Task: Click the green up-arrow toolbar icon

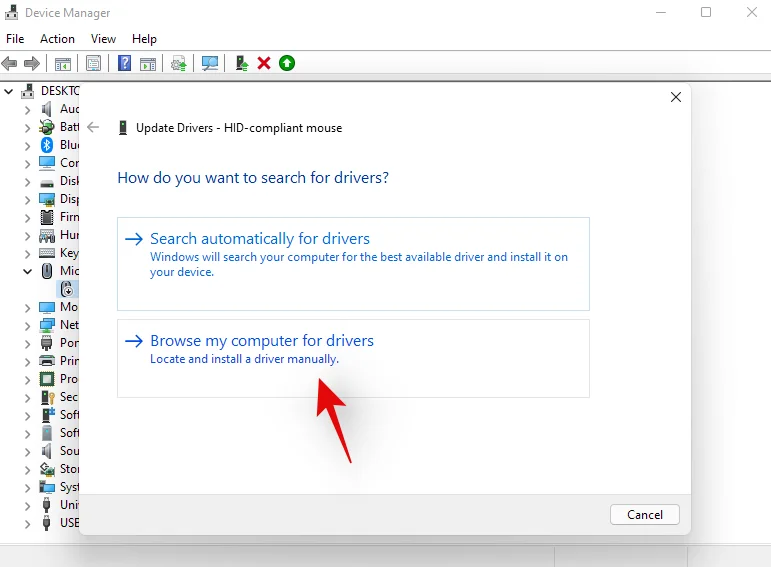Action: pyautogui.click(x=287, y=63)
